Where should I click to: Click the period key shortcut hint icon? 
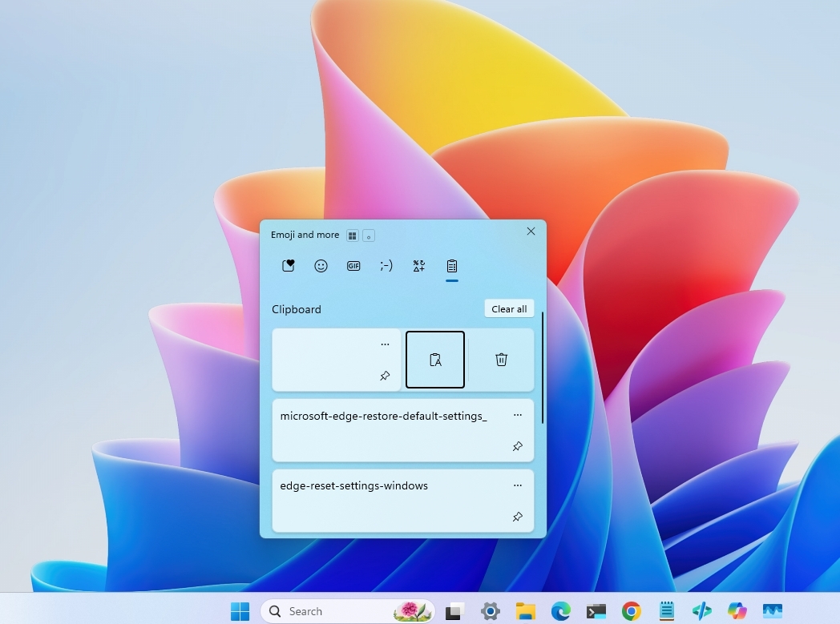369,236
